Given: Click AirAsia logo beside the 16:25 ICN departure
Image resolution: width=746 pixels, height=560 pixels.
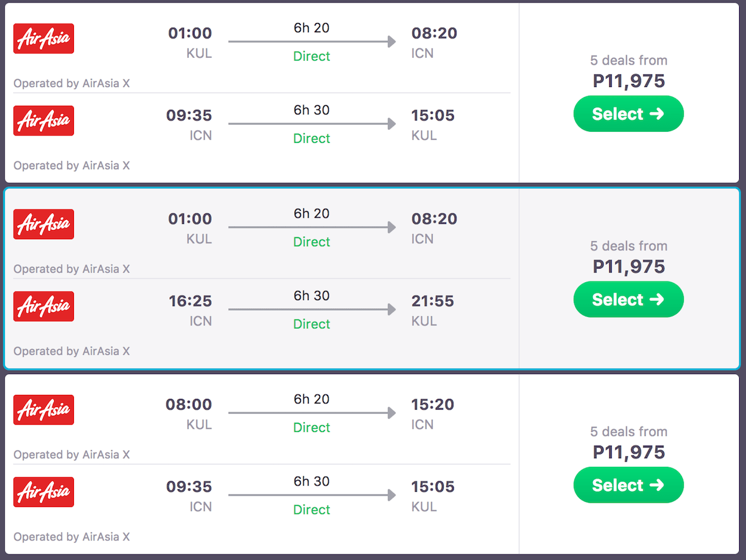Looking at the screenshot, I should tap(44, 306).
